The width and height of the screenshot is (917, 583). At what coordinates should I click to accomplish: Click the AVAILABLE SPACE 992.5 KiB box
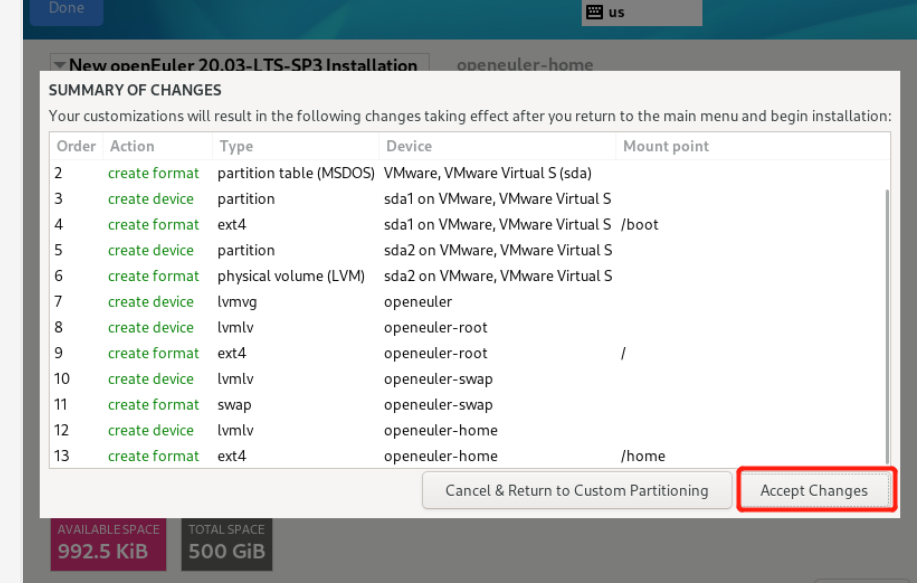108,544
